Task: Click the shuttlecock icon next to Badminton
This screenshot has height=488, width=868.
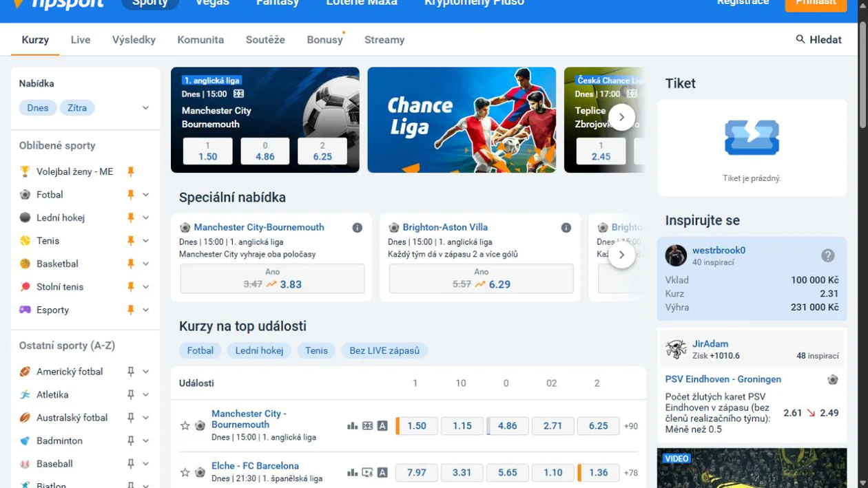Action: click(x=25, y=441)
